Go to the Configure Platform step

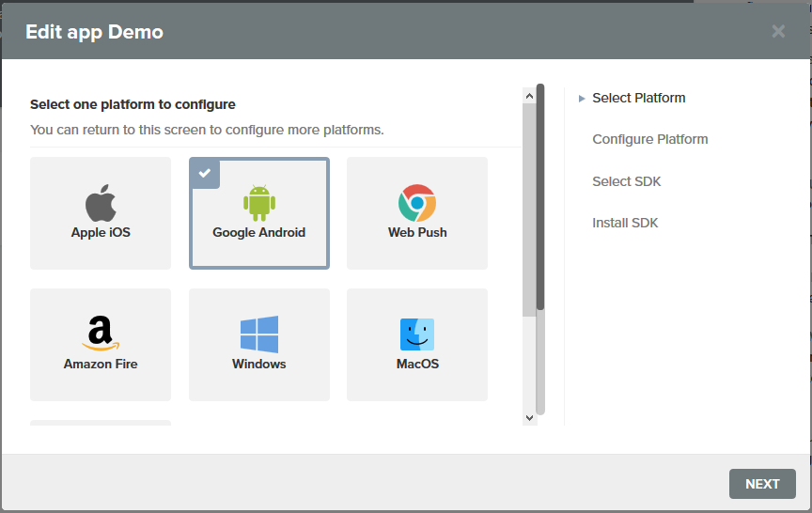tap(649, 139)
